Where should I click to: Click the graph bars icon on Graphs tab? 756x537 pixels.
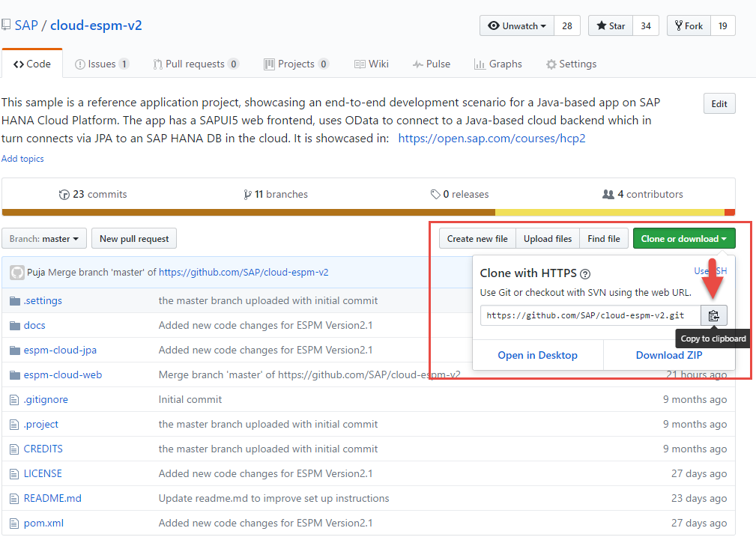tap(480, 64)
